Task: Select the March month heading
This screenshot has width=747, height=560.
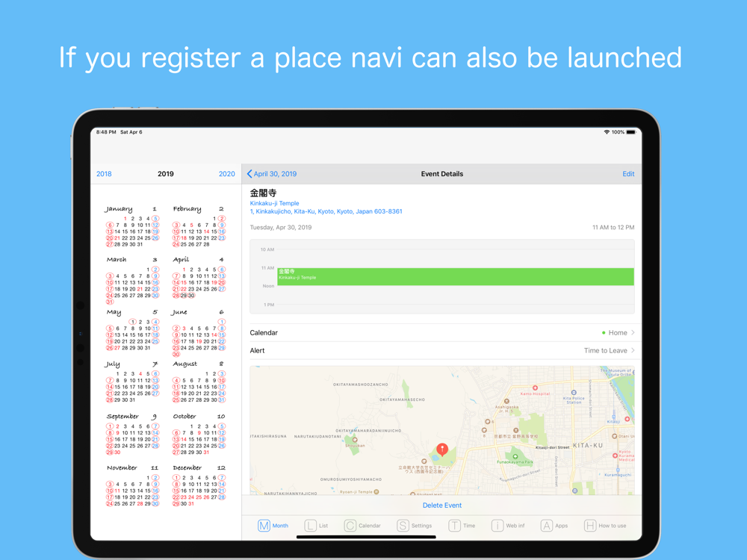Action: (x=117, y=260)
